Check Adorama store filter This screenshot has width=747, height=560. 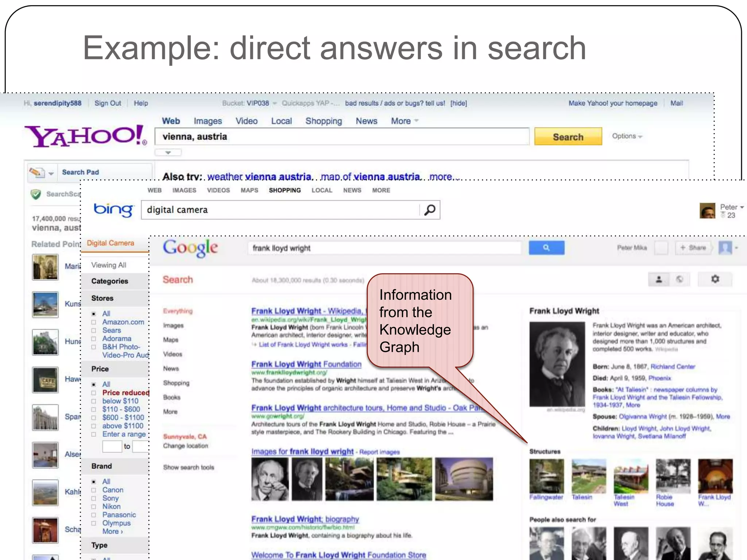pyautogui.click(x=94, y=339)
